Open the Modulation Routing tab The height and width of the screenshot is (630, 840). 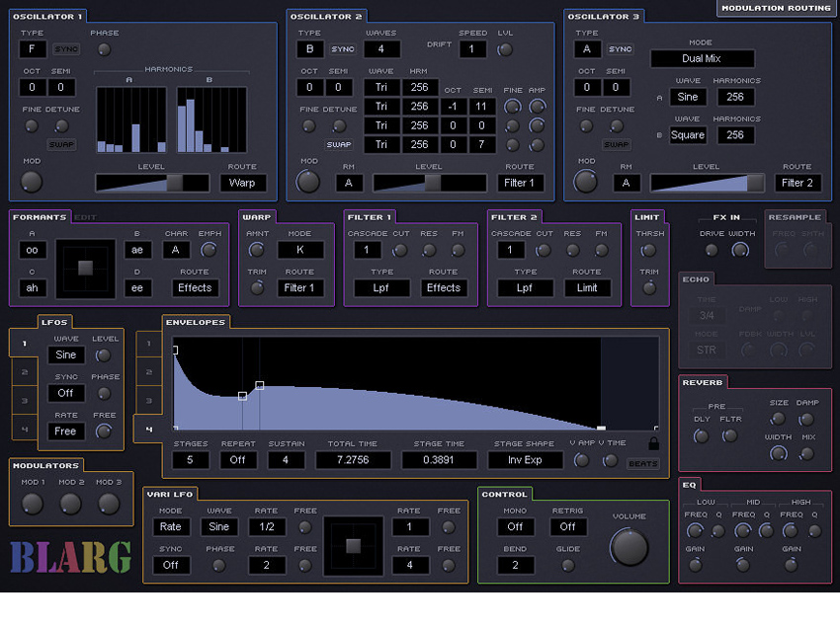(776, 8)
